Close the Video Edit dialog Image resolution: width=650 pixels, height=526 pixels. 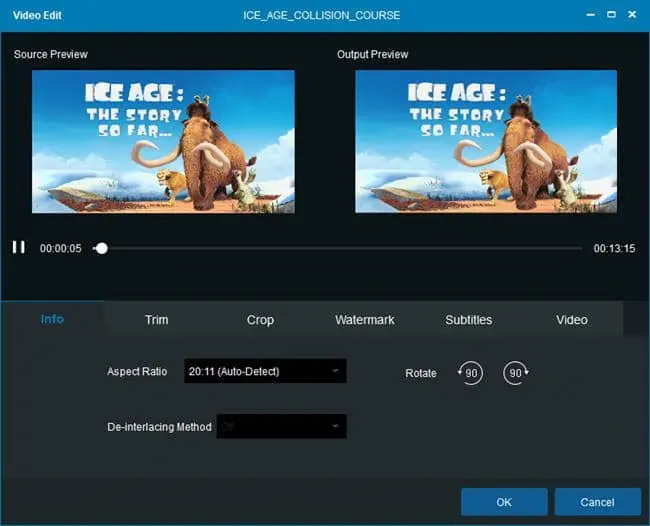coord(634,16)
